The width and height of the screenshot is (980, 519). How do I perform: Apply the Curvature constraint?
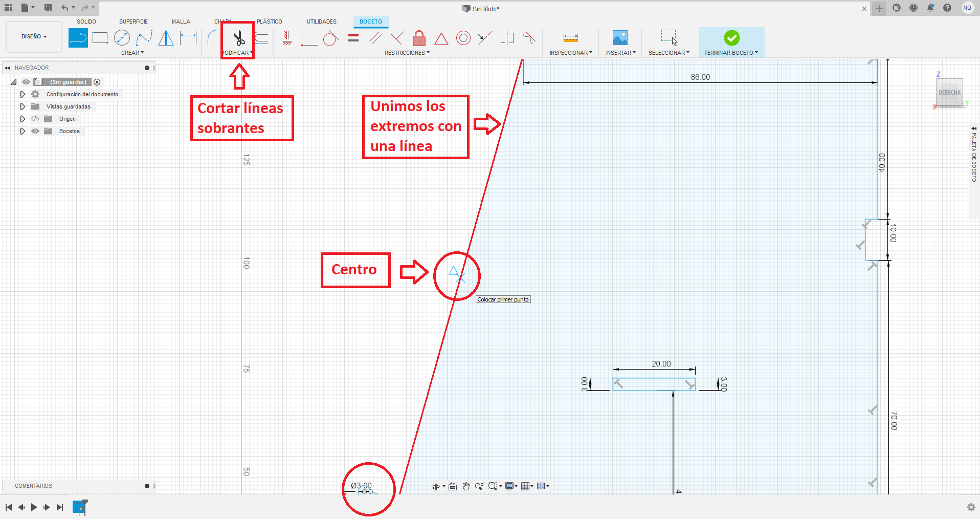tap(529, 38)
